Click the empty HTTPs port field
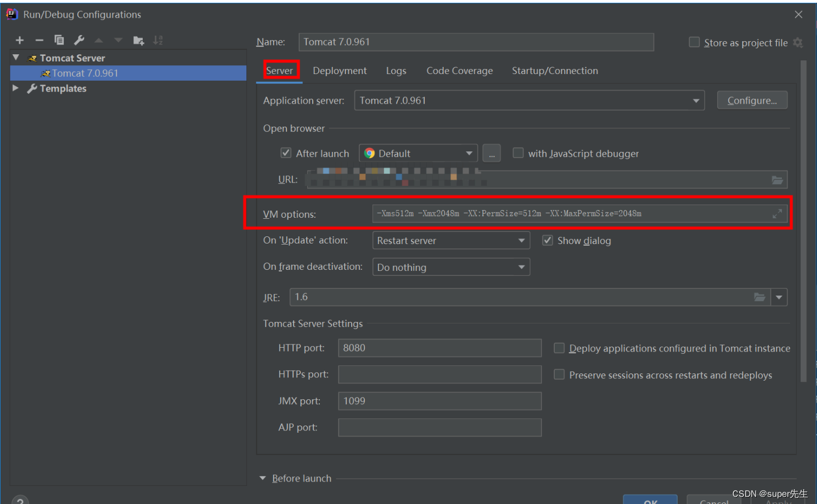 pyautogui.click(x=440, y=375)
